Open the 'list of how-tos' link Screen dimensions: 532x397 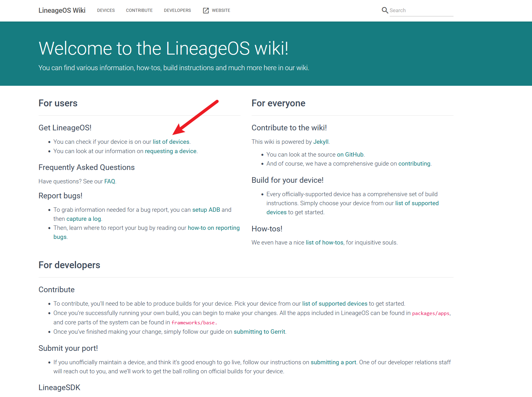pyautogui.click(x=325, y=242)
